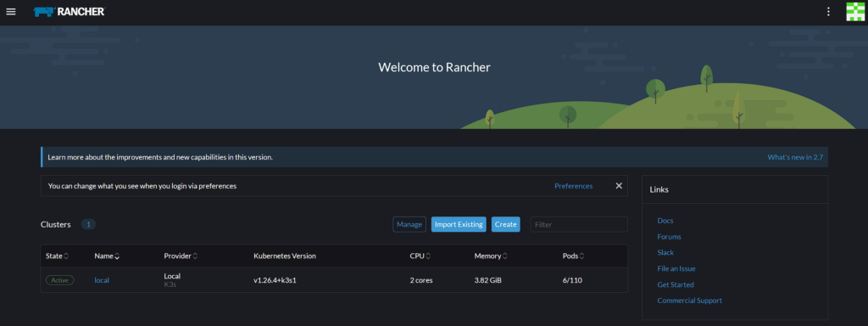Image resolution: width=868 pixels, height=326 pixels.
Task: Open the What's new in 2.7 link
Action: point(795,157)
